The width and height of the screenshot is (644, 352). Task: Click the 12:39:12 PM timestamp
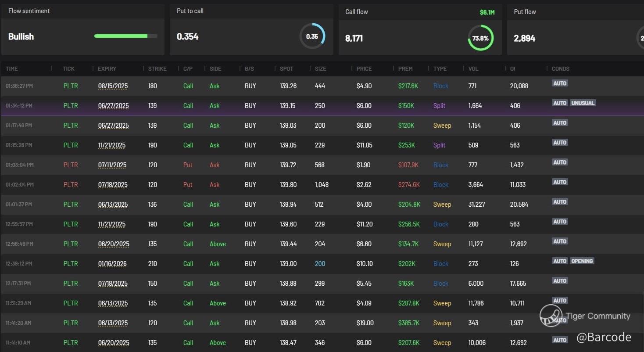coord(18,264)
